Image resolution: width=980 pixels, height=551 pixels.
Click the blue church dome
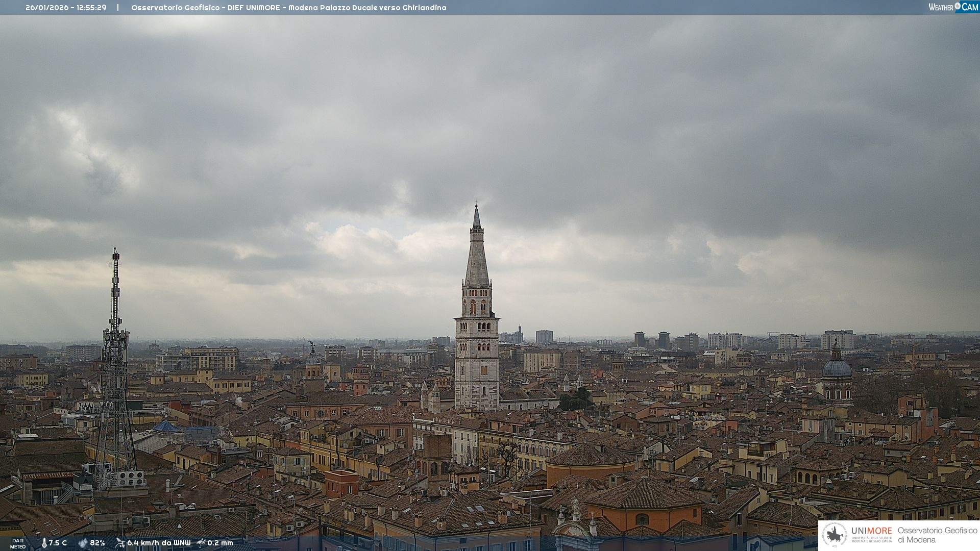837,367
